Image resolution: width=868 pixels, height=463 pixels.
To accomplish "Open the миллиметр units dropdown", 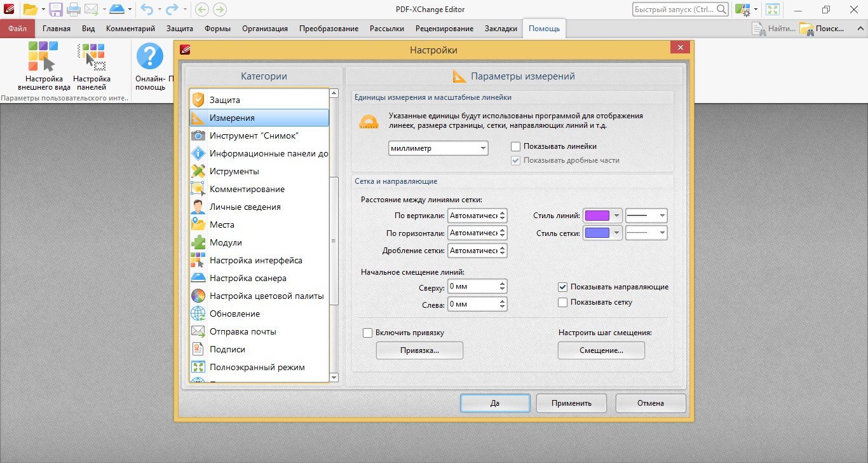I will point(438,148).
